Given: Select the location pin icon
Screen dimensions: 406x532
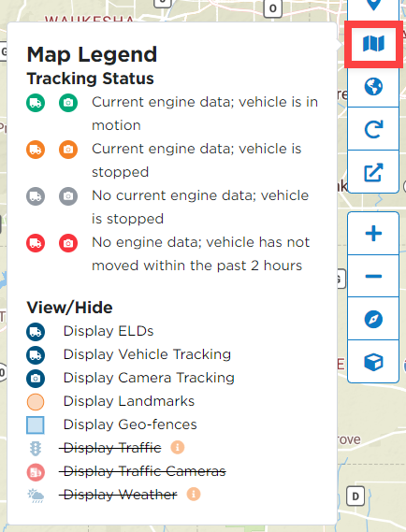Looking at the screenshot, I should click(373, 5).
